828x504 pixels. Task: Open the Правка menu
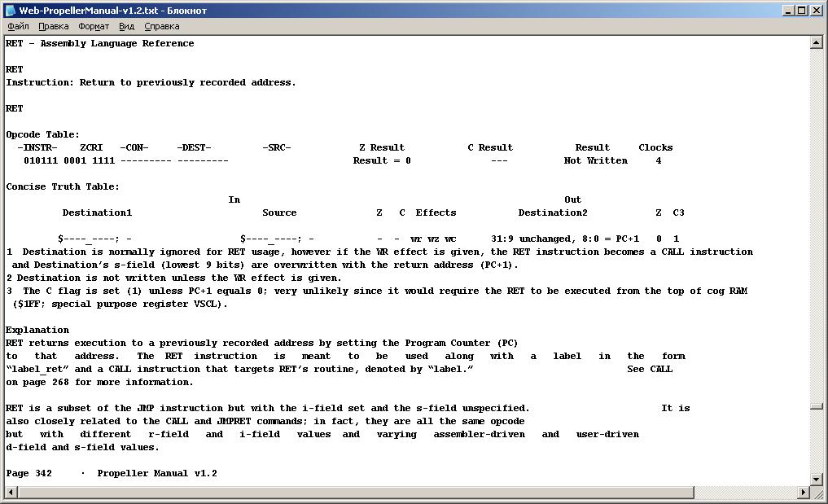click(54, 26)
